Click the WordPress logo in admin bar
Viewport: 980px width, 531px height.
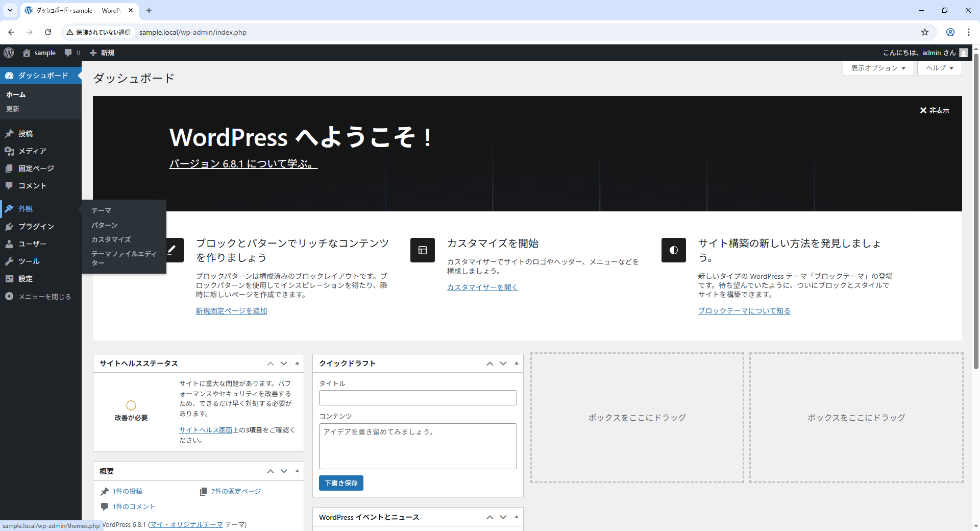[9, 53]
